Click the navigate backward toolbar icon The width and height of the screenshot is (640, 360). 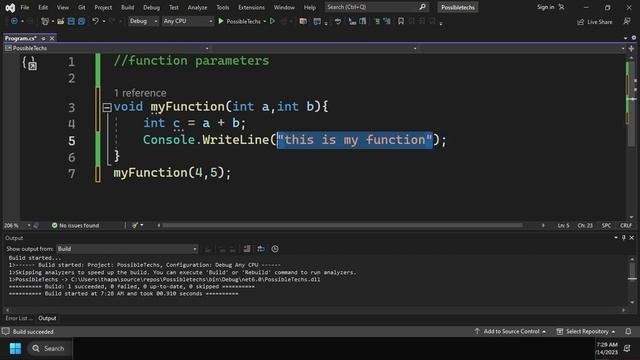(x=14, y=21)
